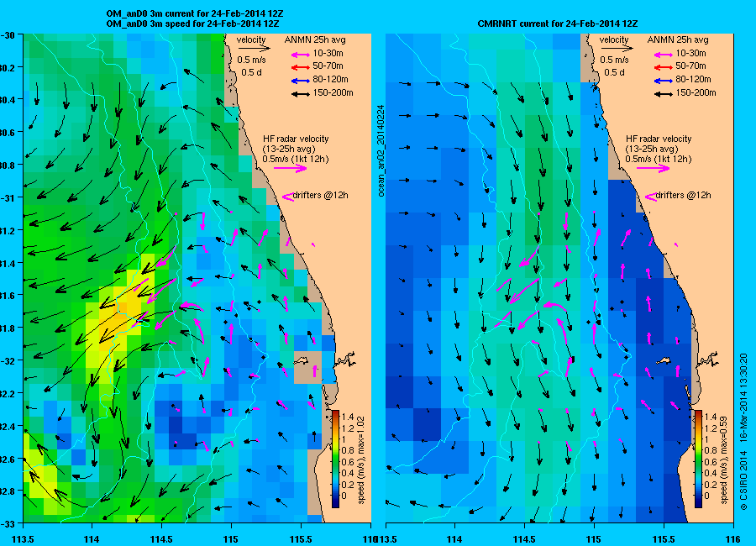Screen dimensions: 756x546
Task: Click longitude tick '114' on the left map axis
Action: point(92,539)
